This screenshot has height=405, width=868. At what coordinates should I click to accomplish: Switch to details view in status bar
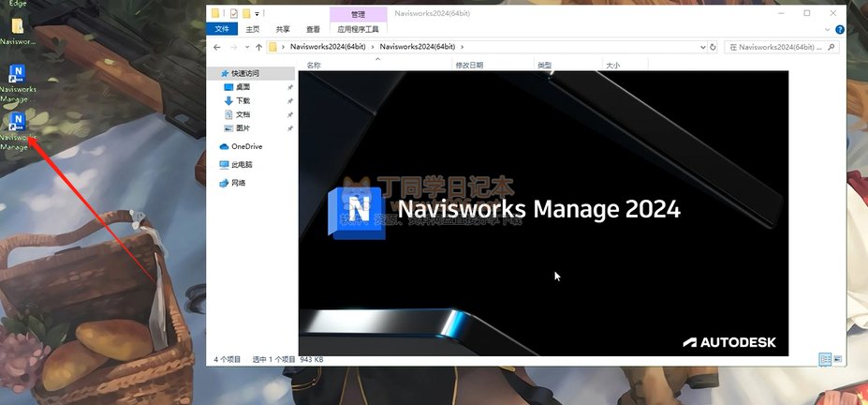point(825,359)
